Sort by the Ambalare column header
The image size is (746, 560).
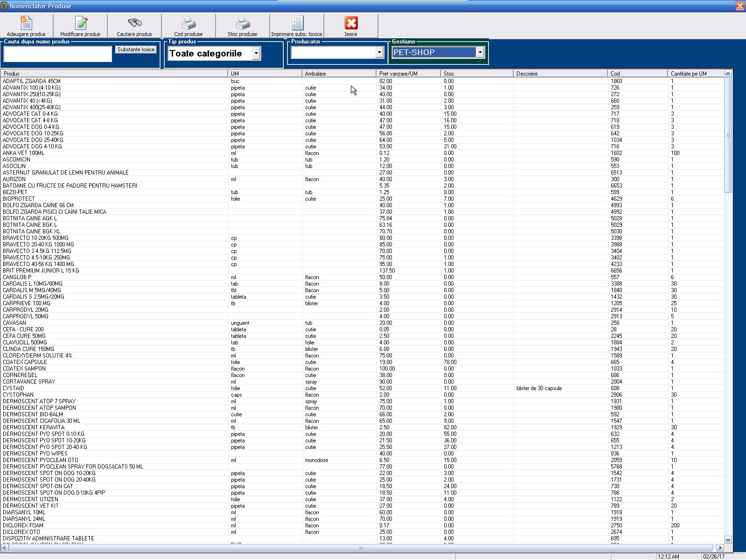click(x=339, y=73)
